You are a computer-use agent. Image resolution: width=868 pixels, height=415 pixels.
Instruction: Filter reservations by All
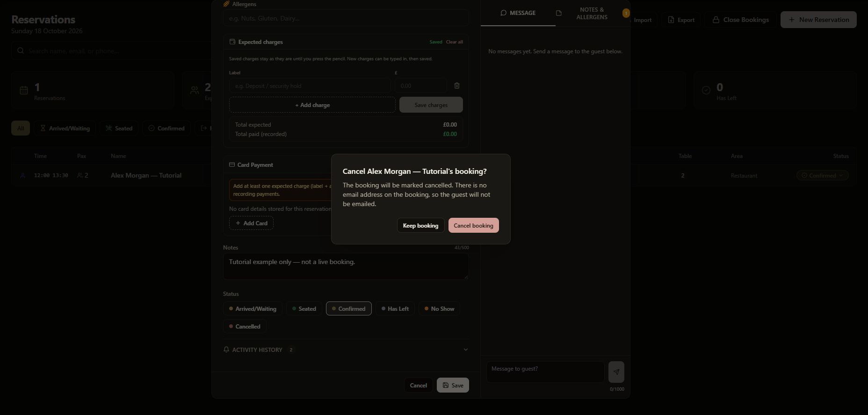[x=21, y=128]
